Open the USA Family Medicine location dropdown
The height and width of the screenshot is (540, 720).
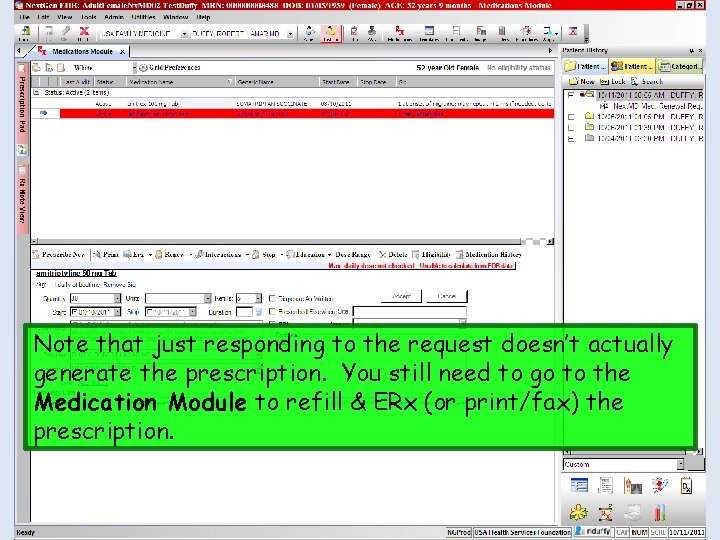pos(184,34)
